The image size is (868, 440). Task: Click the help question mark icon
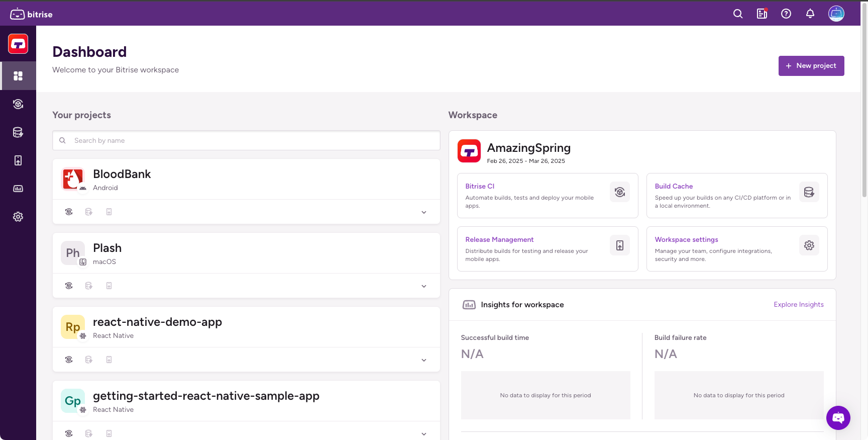(x=786, y=14)
